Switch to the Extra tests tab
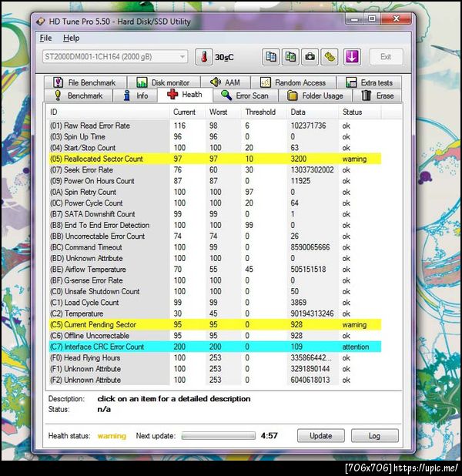The width and height of the screenshot is (462, 476). click(x=369, y=82)
